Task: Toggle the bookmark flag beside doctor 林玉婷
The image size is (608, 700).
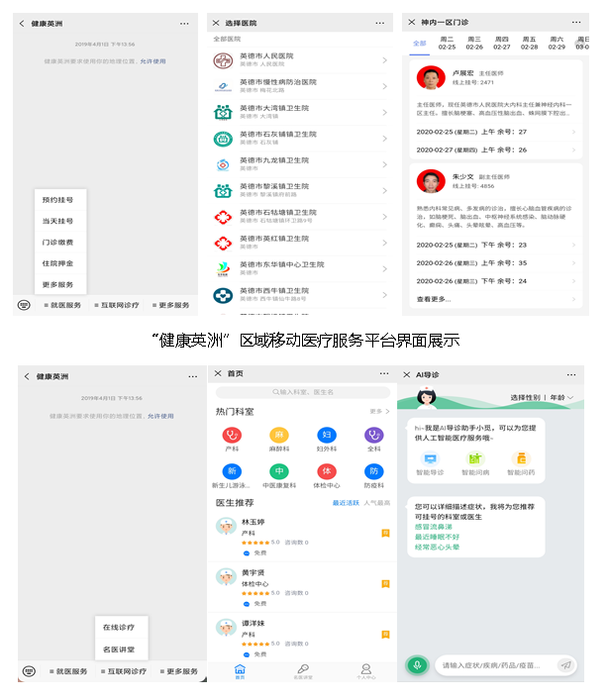Action: click(x=385, y=534)
